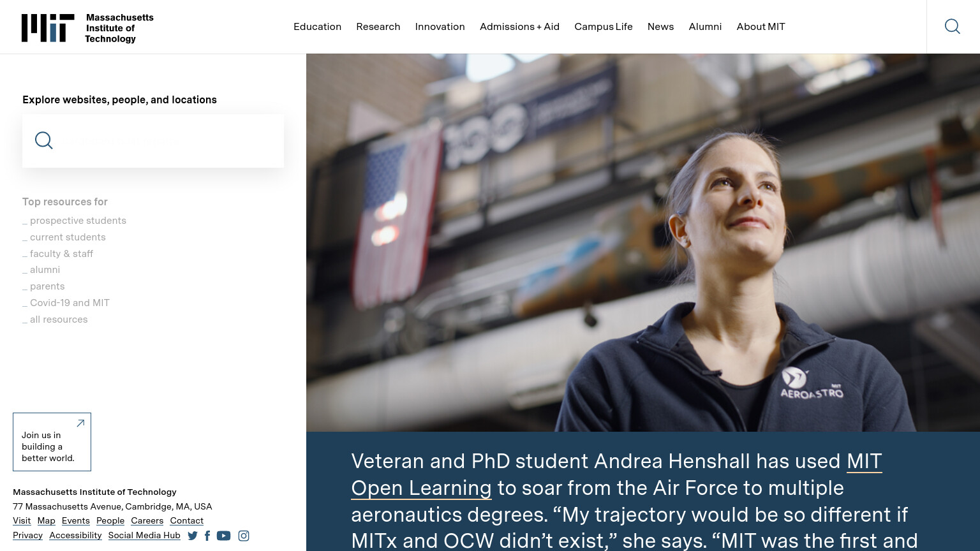Focus the Explore websites search field
This screenshot has height=551, width=980.
(x=153, y=141)
